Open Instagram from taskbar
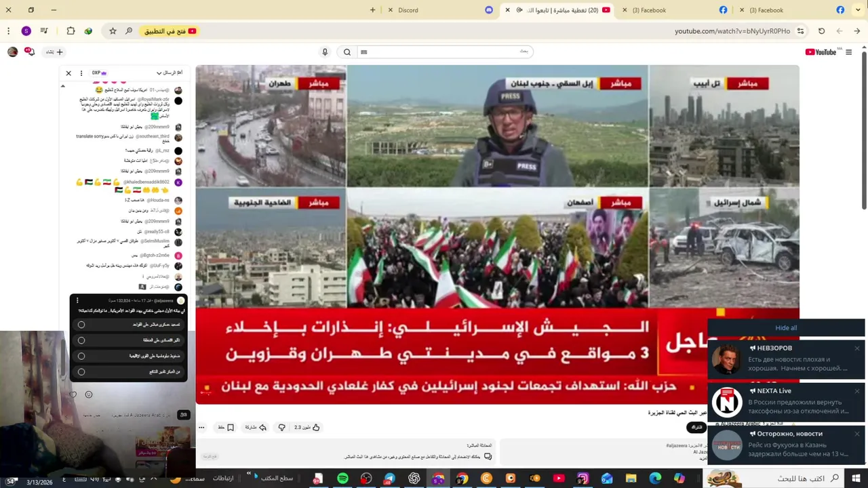The width and height of the screenshot is (868, 488). coord(583,479)
